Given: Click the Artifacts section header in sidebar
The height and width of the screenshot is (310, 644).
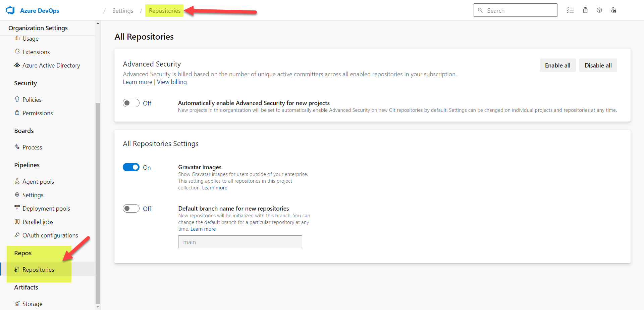Looking at the screenshot, I should 26,287.
